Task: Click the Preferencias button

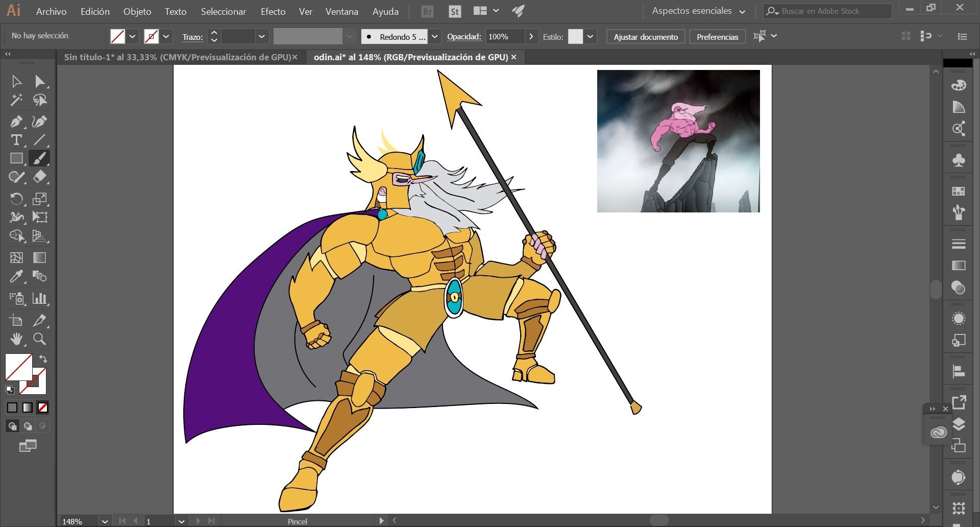Action: (x=717, y=37)
